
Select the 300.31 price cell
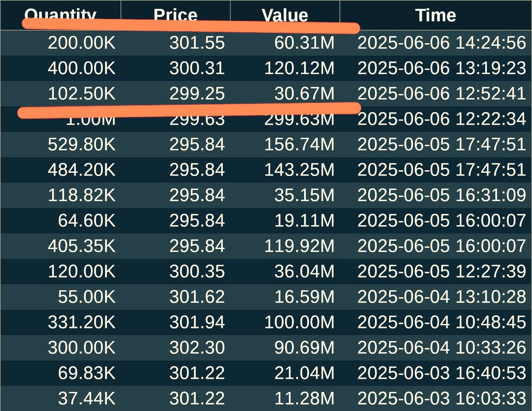pos(197,68)
